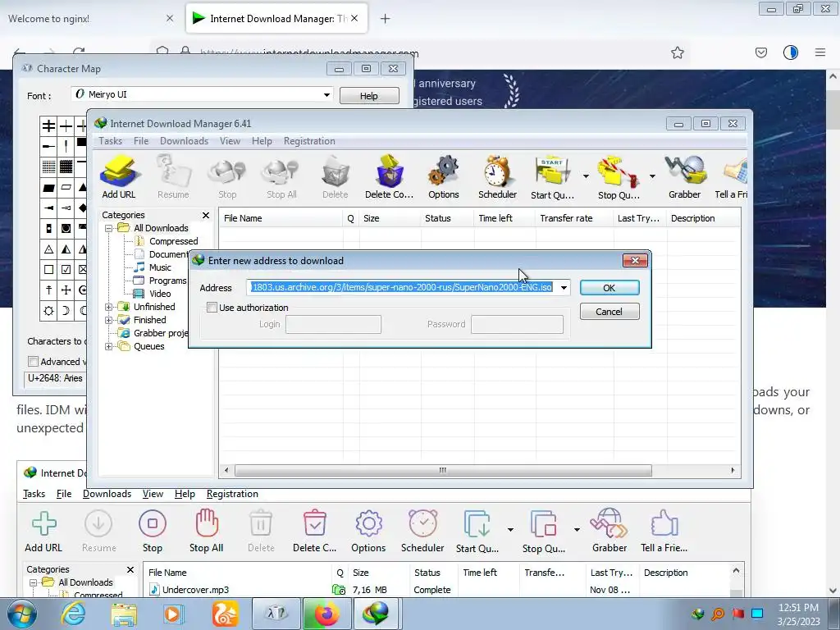Image resolution: width=840 pixels, height=630 pixels.
Task: Select Video category in tree
Action: tap(160, 294)
